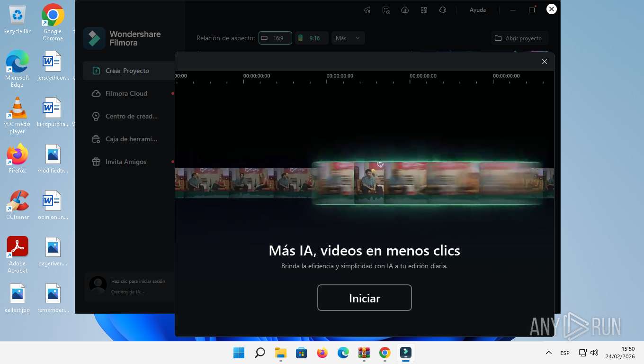This screenshot has width=644, height=364.
Task: Click the user avatar to sign in
Action: tap(98, 286)
